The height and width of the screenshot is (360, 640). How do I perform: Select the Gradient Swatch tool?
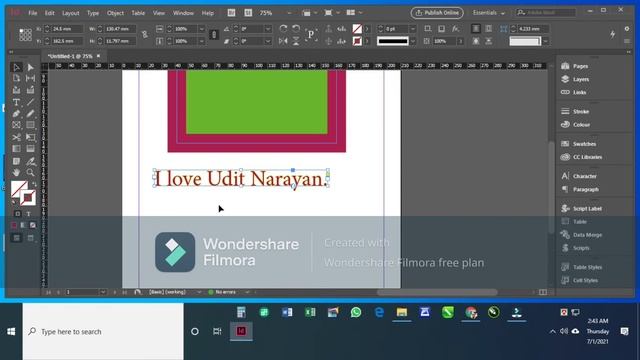click(x=16, y=149)
